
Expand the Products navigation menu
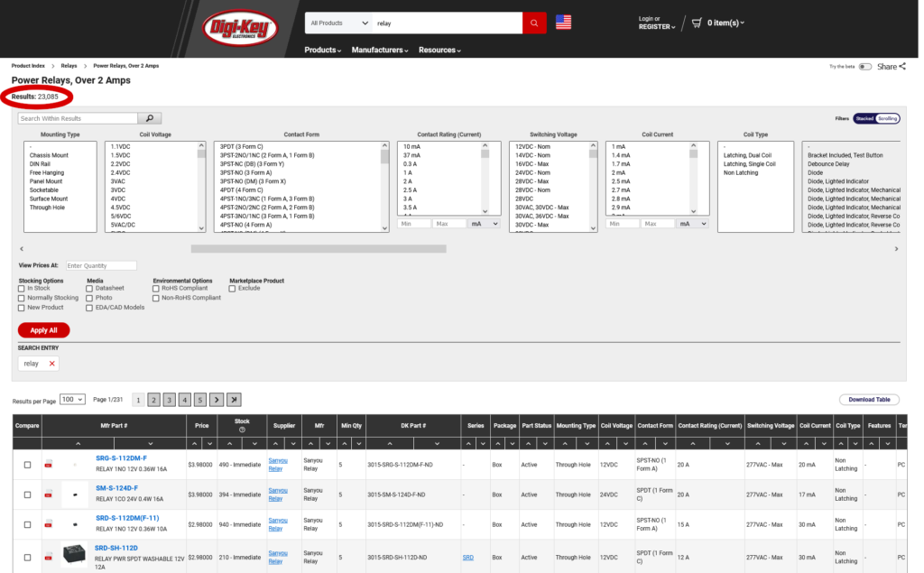tap(322, 51)
